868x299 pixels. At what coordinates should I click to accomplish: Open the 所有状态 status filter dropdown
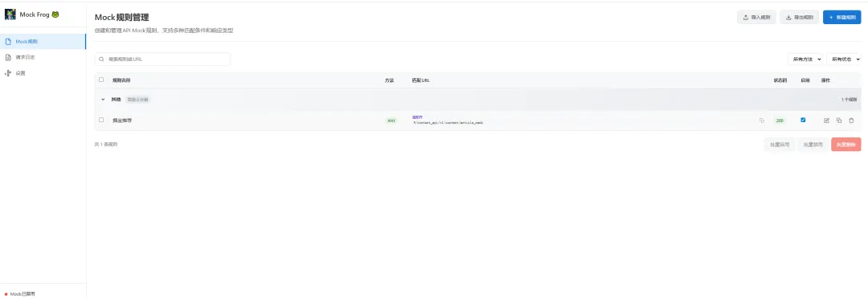point(844,59)
